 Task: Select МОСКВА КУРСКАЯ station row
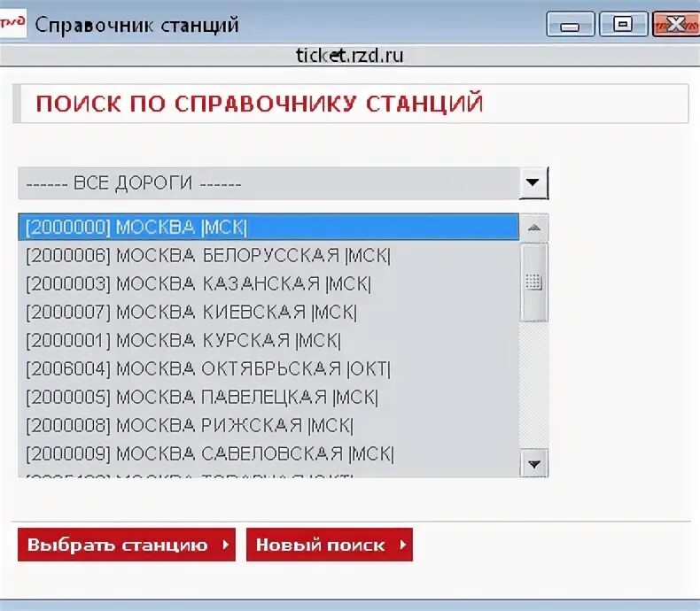click(268, 341)
